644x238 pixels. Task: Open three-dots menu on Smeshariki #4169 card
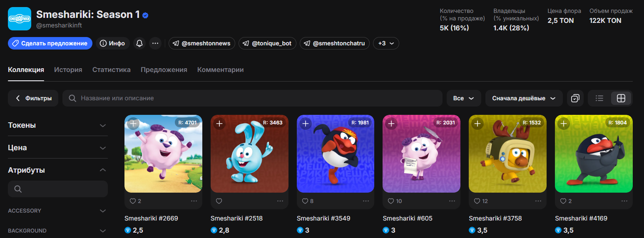[x=624, y=201]
